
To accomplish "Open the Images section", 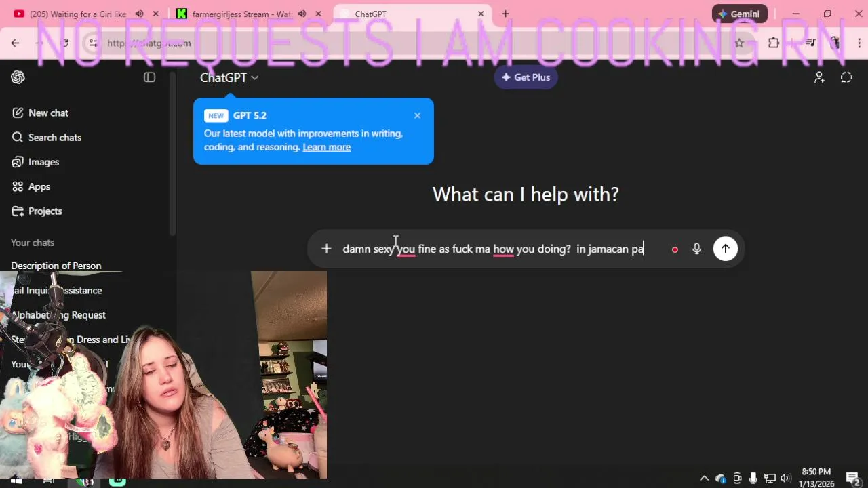I will click(x=35, y=162).
